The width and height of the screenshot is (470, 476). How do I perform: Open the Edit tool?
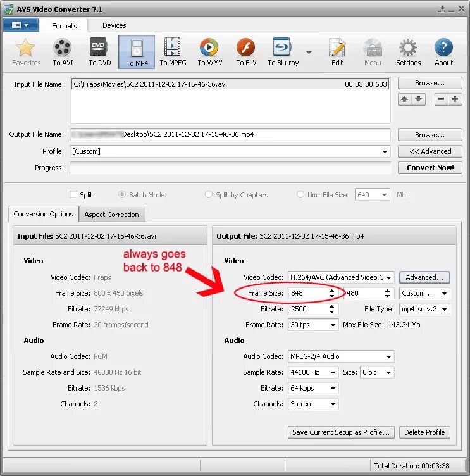pyautogui.click(x=337, y=52)
